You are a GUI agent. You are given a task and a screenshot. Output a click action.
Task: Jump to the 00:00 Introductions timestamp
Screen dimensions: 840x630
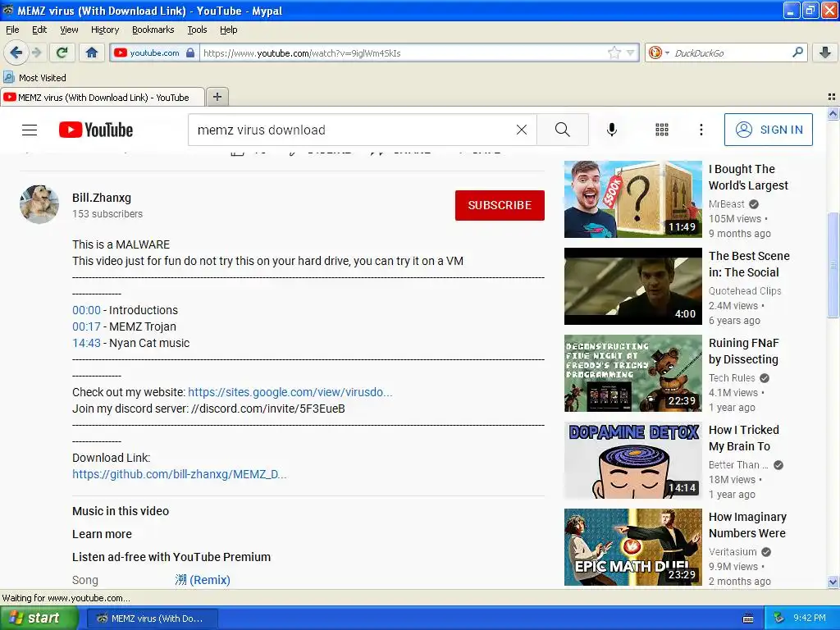tap(86, 310)
